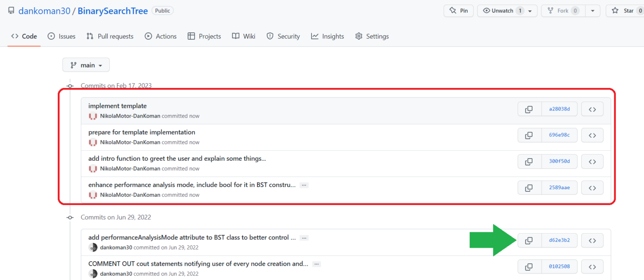Screen dimensions: 644x280
Task: Open the code view for commit 300f50d
Action: tap(592, 161)
